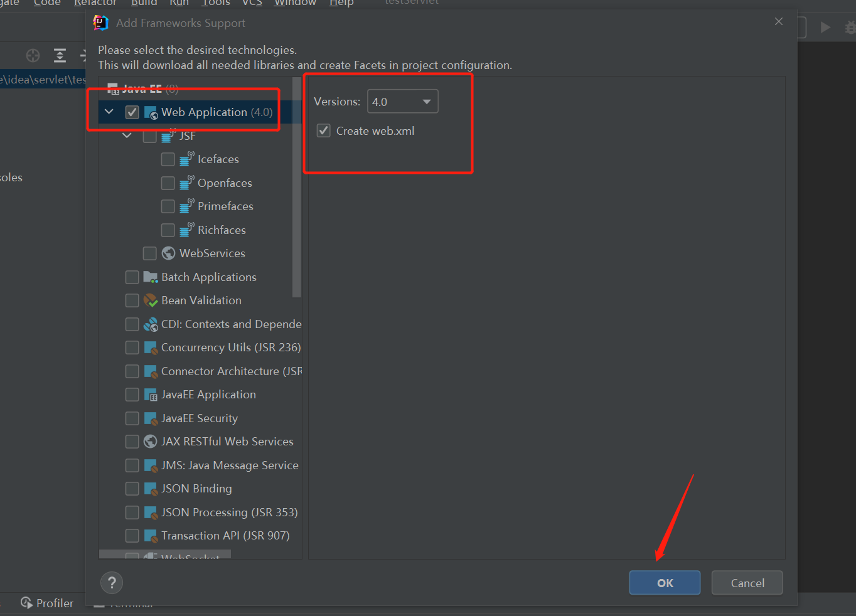Check the Transaction API (JSR 907) checkbox
856x616 pixels.
pos(132,536)
